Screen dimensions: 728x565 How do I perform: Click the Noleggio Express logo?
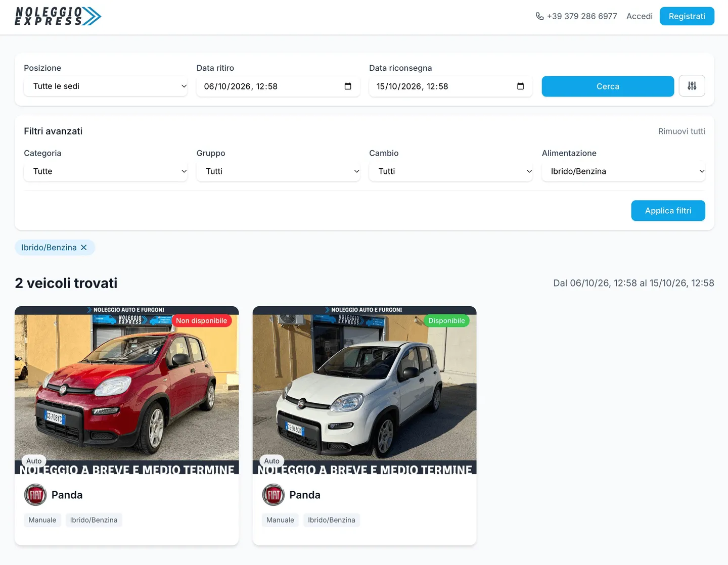point(58,16)
